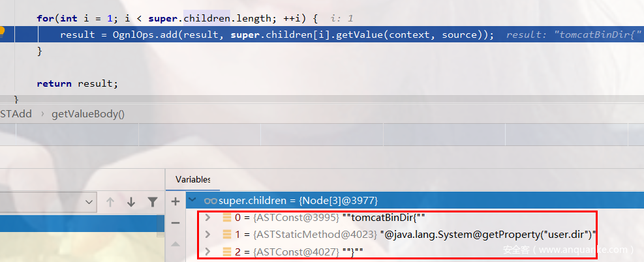644x262 pixels.
Task: Click the filter frames funnel icon
Action: 152,202
